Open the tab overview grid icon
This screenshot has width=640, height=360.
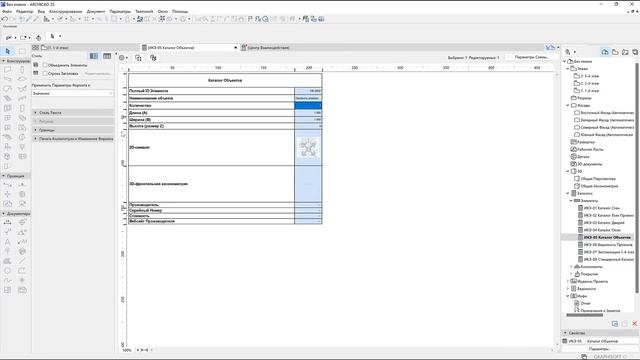coord(36,48)
